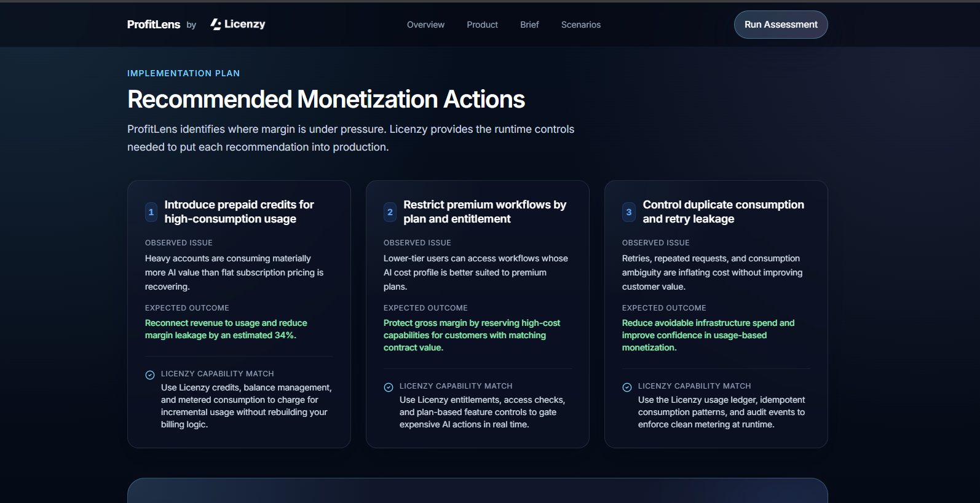Open the Brief nav item
980x503 pixels.
point(529,25)
